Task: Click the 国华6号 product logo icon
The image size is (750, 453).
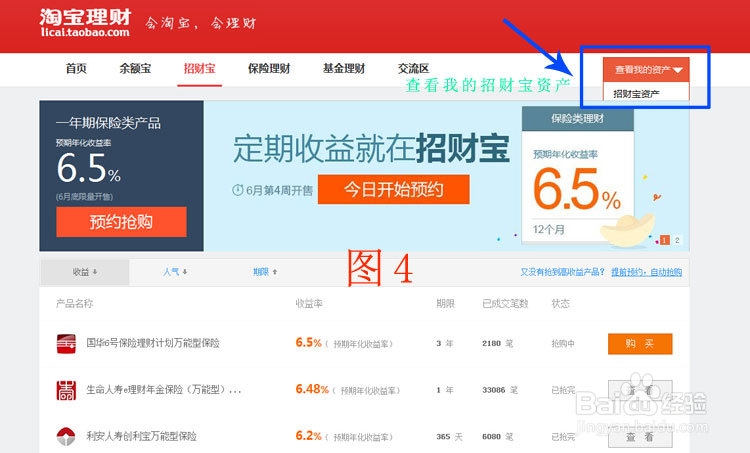Action: pos(66,343)
